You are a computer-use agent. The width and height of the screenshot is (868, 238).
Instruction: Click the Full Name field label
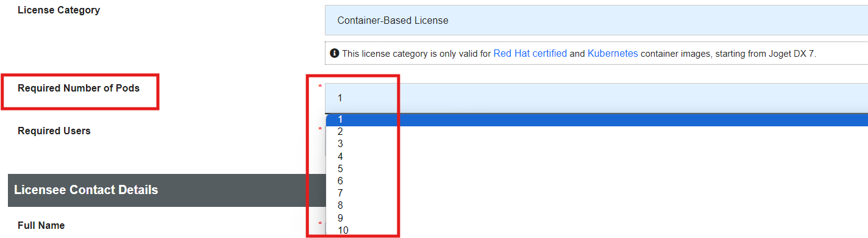click(41, 225)
